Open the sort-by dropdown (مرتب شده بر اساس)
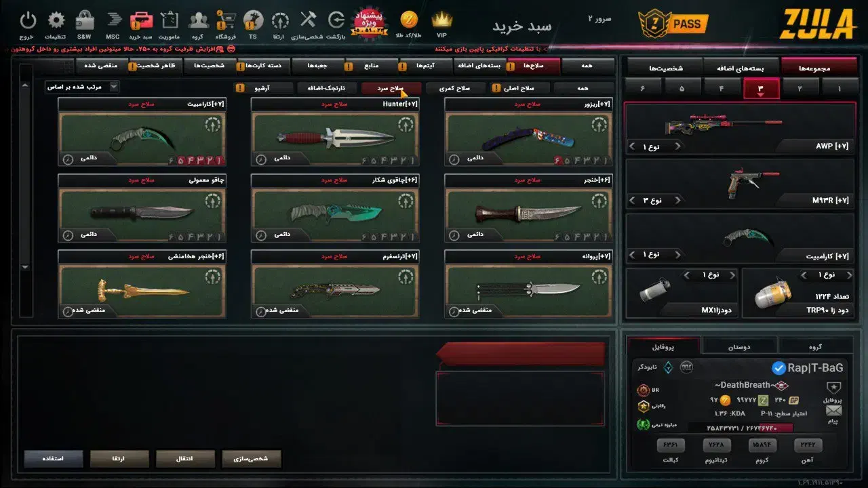This screenshot has width=868, height=488. (82, 87)
